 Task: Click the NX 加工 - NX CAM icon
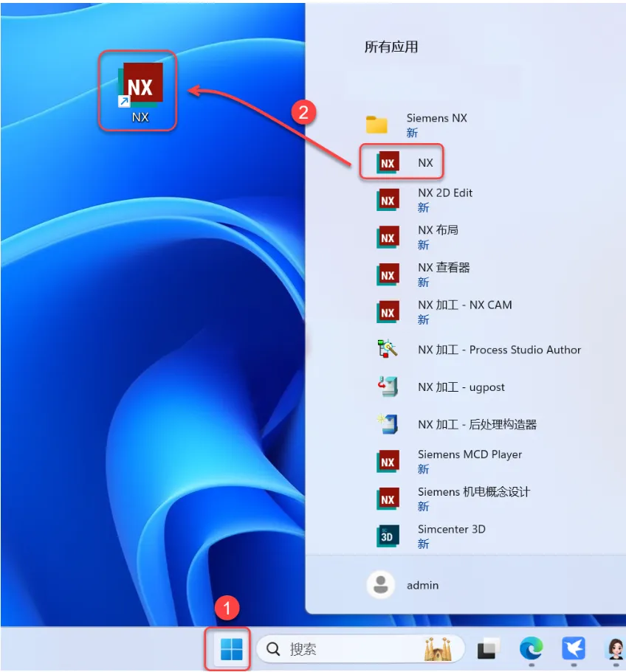tap(388, 311)
